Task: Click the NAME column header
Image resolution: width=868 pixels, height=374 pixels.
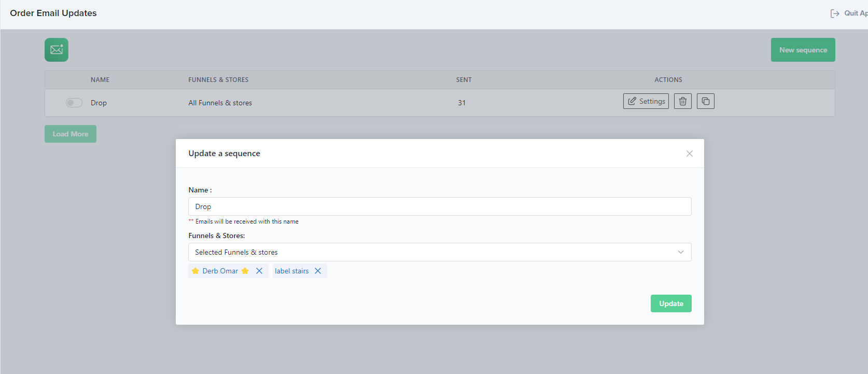Action: [x=100, y=80]
